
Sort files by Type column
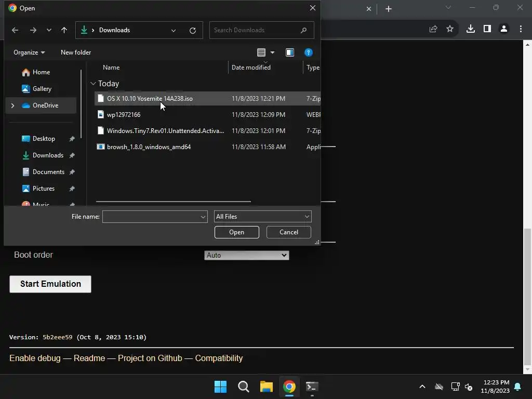312,68
